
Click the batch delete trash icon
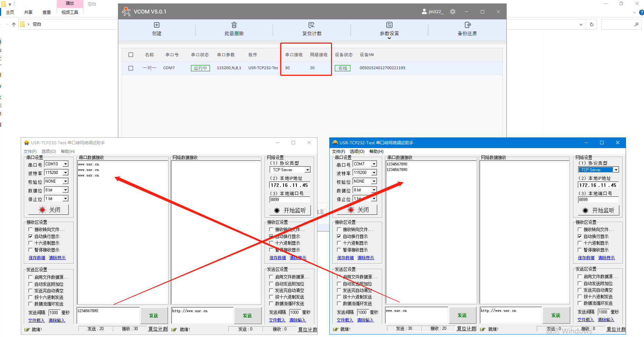(234, 25)
